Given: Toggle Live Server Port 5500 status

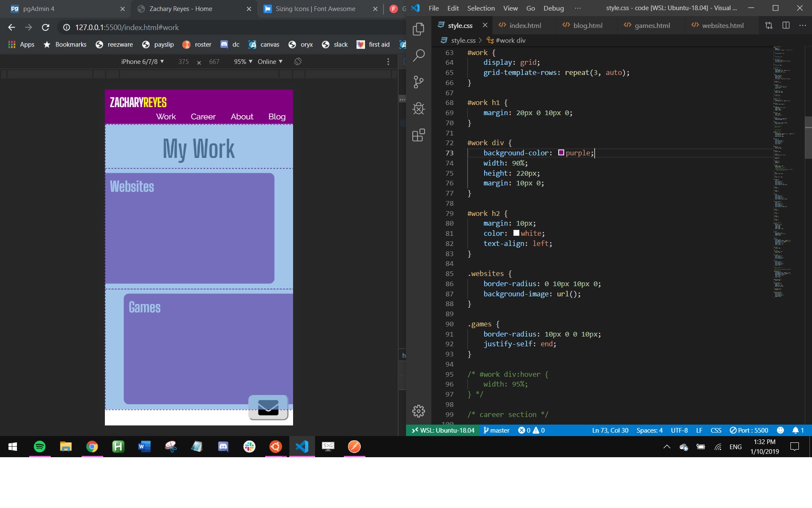Looking at the screenshot, I should click(x=749, y=430).
